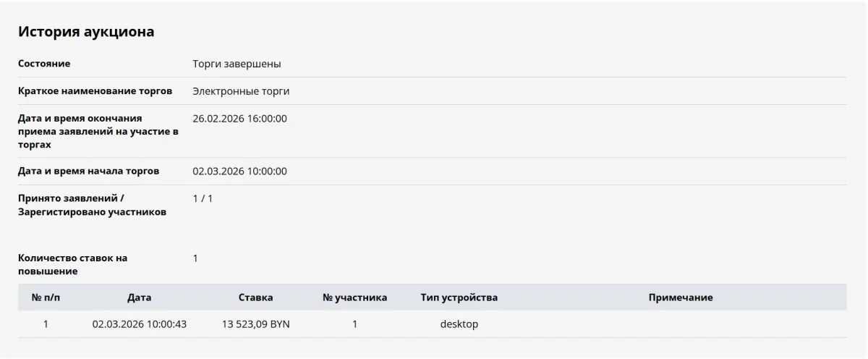Click the "Состояние" label
The width and height of the screenshot is (868, 359).
tap(44, 64)
